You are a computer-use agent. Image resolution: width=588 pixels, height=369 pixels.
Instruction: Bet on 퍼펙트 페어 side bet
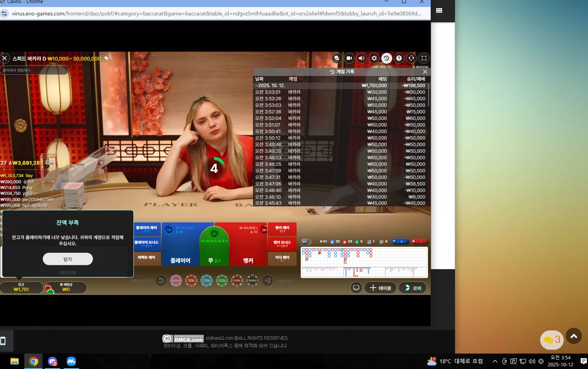147,259
